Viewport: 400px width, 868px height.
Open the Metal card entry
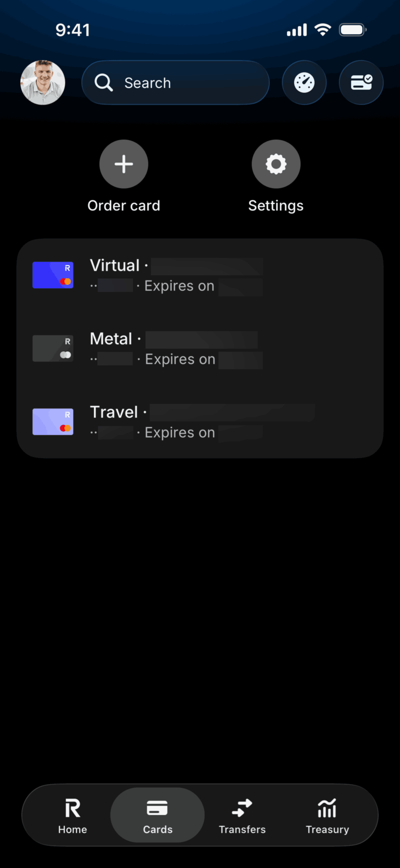point(200,349)
